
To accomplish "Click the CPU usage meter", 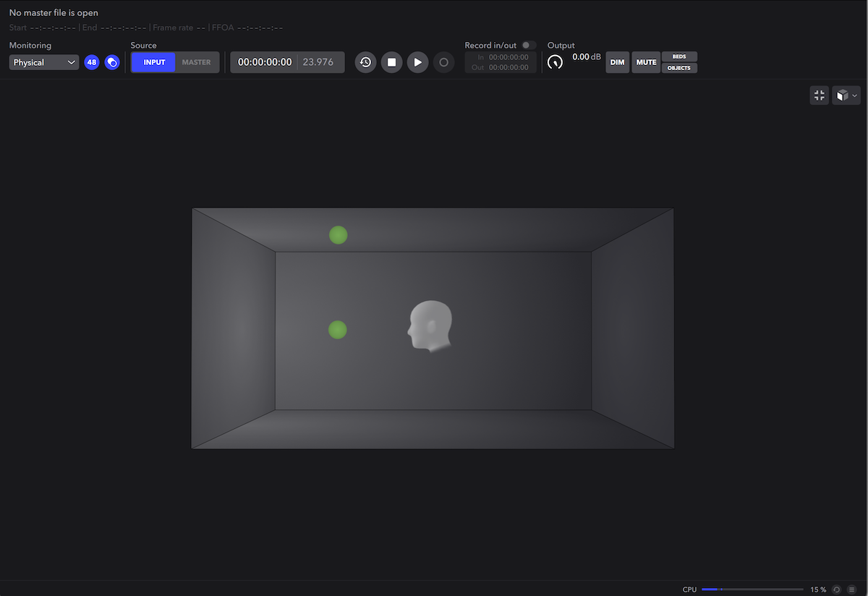I will click(x=752, y=589).
